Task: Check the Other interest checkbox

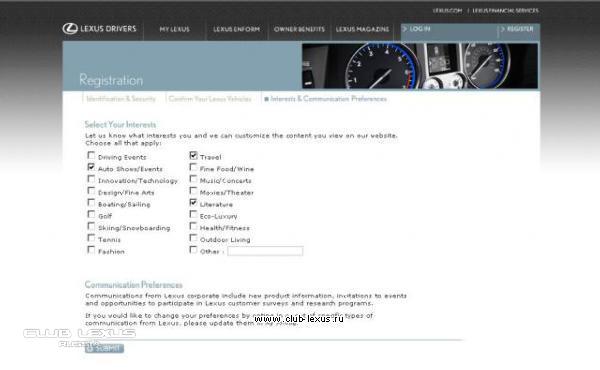Action: 193,250
